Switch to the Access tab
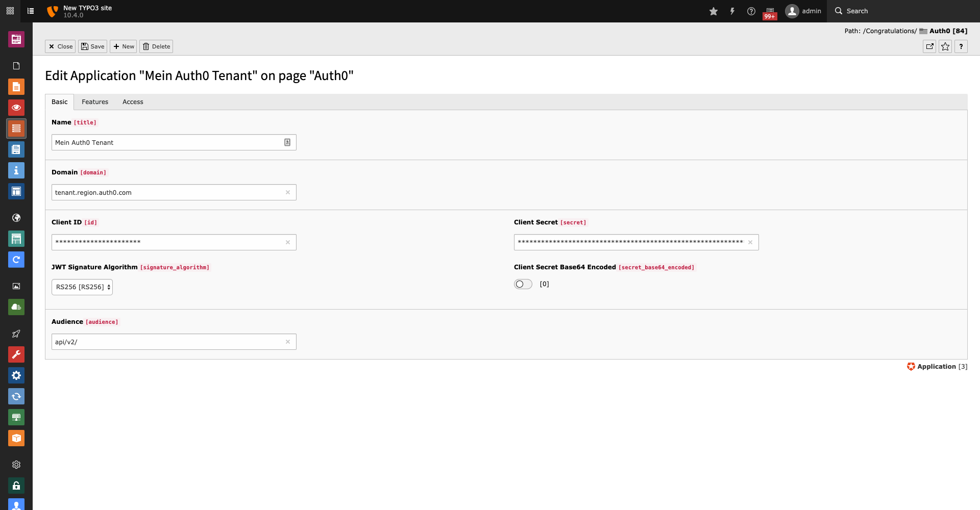 click(133, 102)
